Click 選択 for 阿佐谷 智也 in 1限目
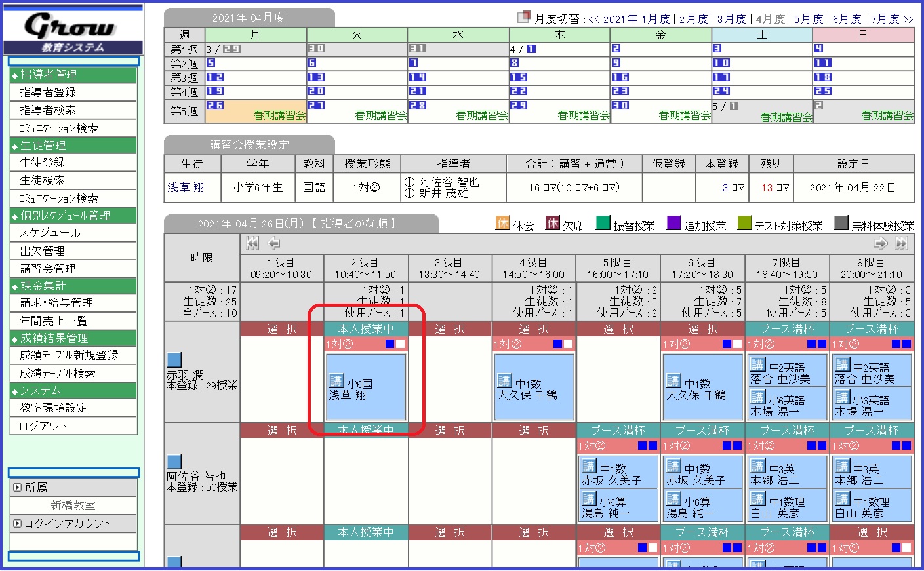 (282, 431)
